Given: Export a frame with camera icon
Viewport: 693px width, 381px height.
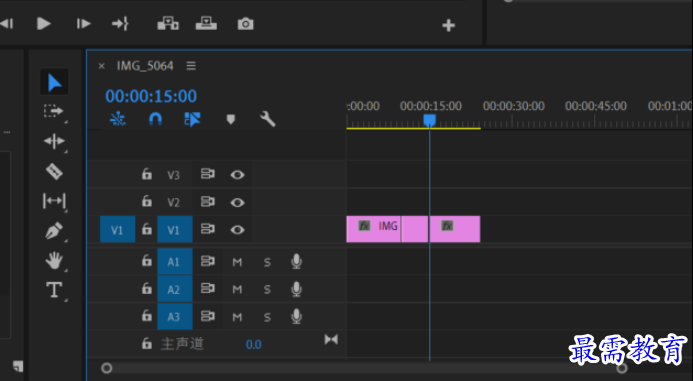Looking at the screenshot, I should point(245,24).
